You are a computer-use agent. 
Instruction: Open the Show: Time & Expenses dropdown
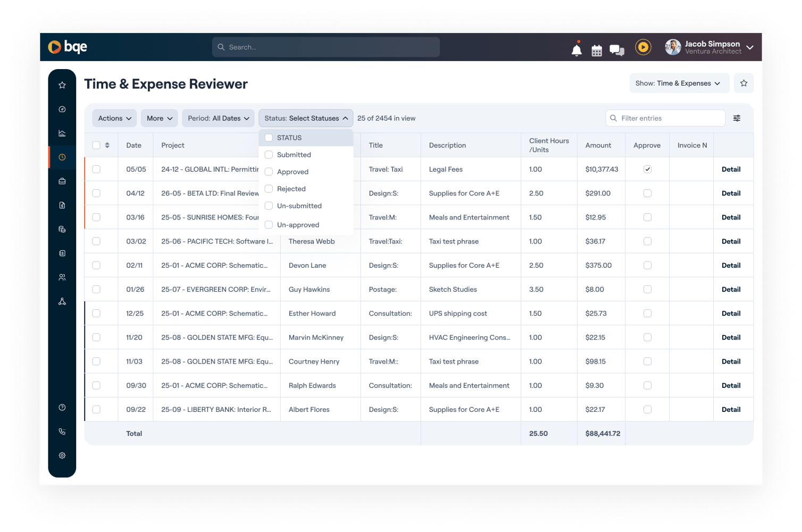(x=679, y=83)
